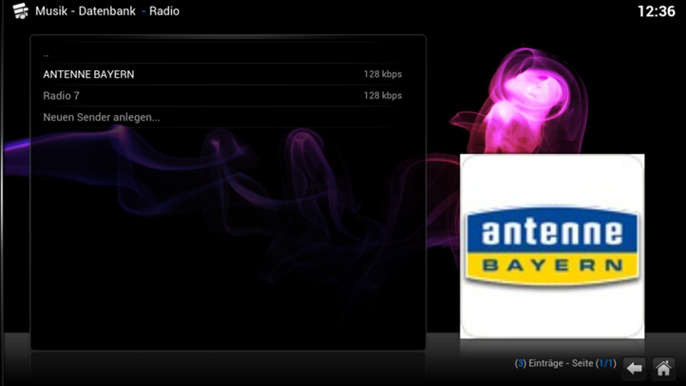The height and width of the screenshot is (386, 686).
Task: Open the parent folder '..' entry
Action: tap(222, 54)
